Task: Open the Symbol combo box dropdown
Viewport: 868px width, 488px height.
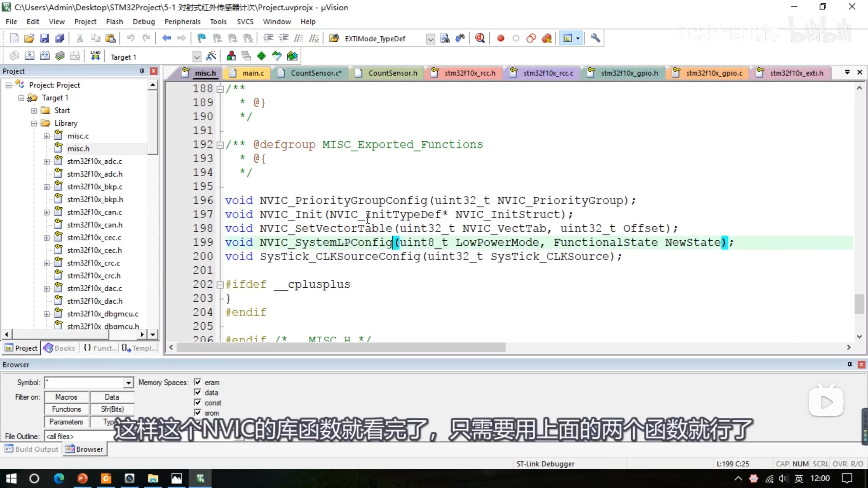Action: pyautogui.click(x=128, y=383)
